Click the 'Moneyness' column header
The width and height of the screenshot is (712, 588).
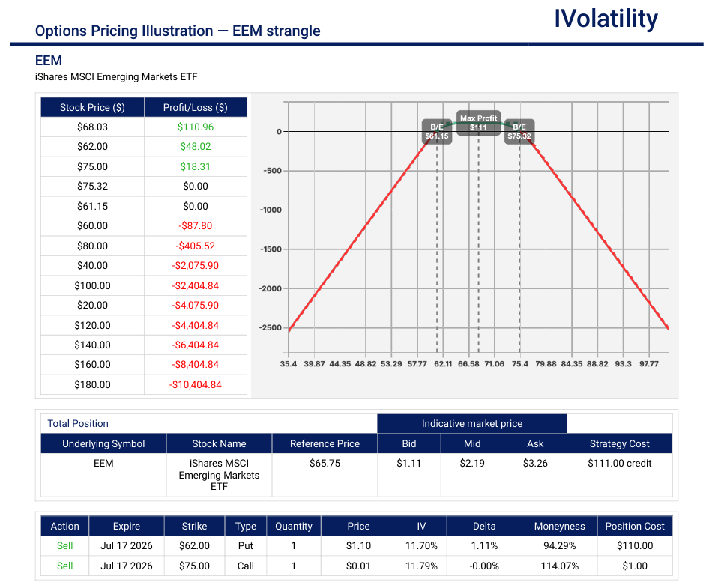click(x=559, y=527)
